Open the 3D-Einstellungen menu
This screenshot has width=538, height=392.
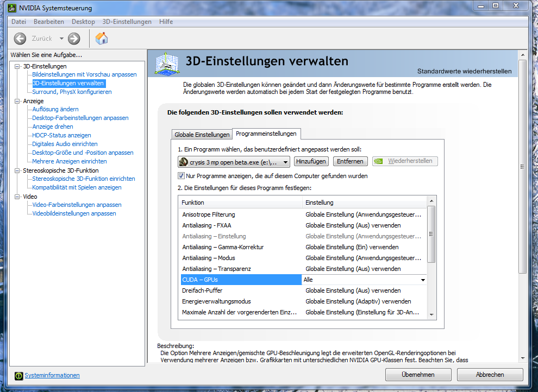(127, 22)
